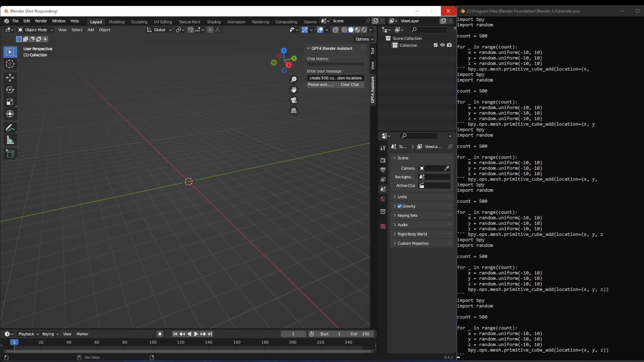Switch to solid viewport shading

[x=351, y=30]
